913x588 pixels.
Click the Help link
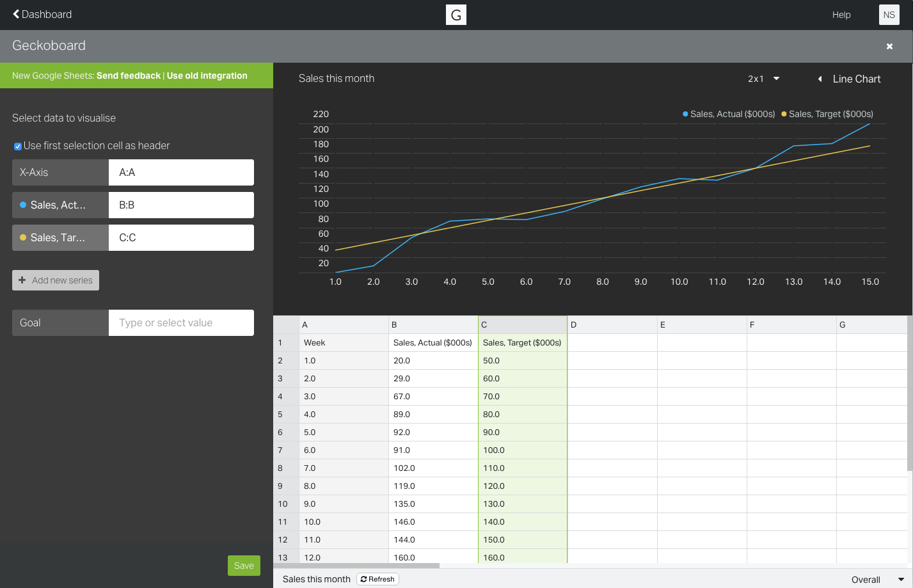tap(841, 15)
